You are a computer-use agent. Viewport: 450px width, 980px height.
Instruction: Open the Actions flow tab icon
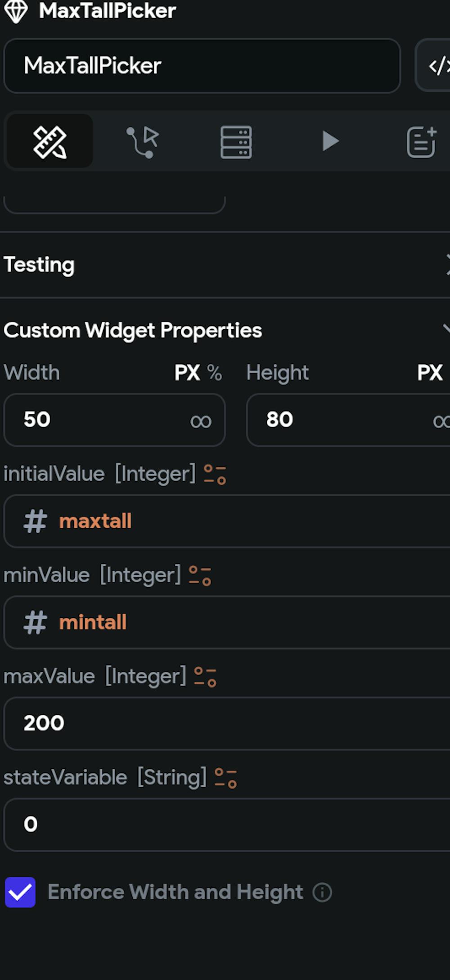point(143,142)
